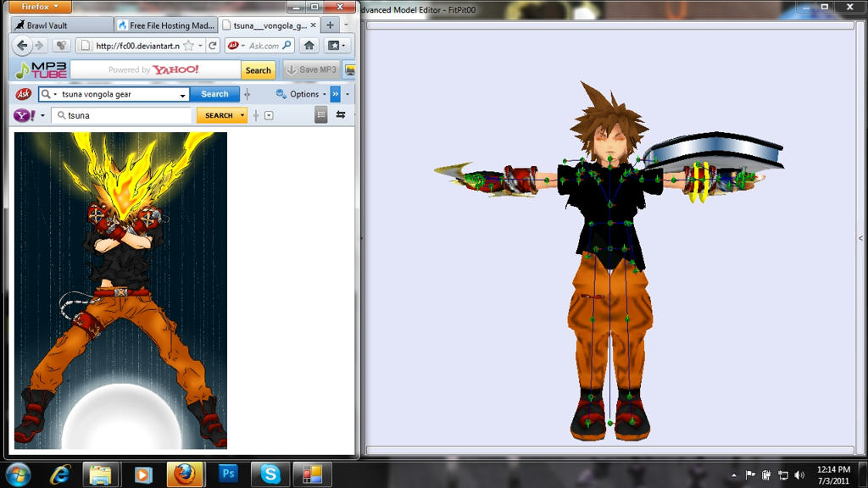Open the orange Firefox menu button
Image resolution: width=868 pixels, height=488 pixels.
point(40,7)
